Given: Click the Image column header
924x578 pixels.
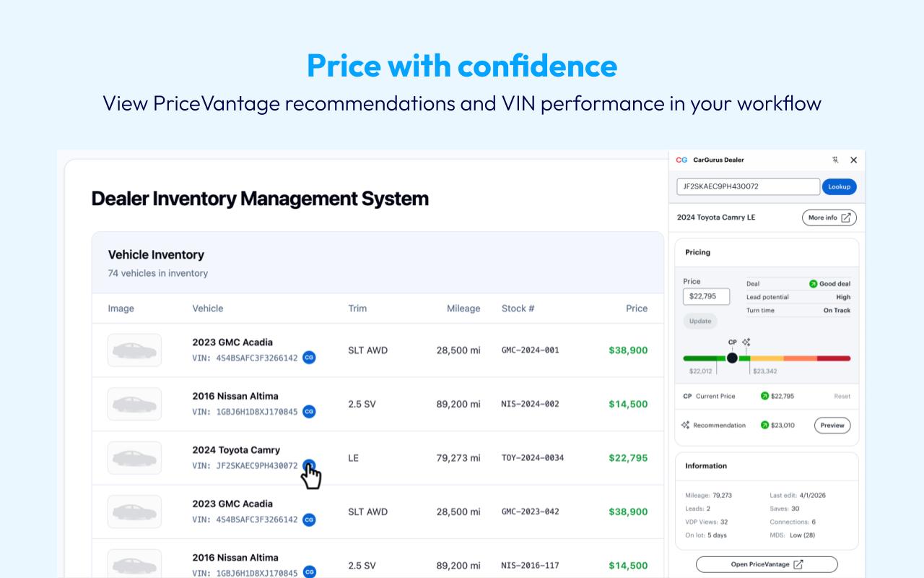Looking at the screenshot, I should (121, 309).
